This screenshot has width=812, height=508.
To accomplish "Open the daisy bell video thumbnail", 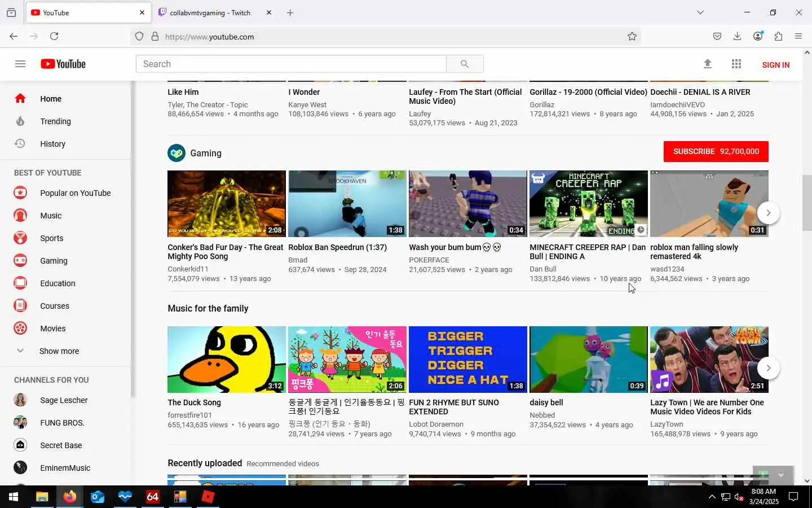I will point(589,360).
